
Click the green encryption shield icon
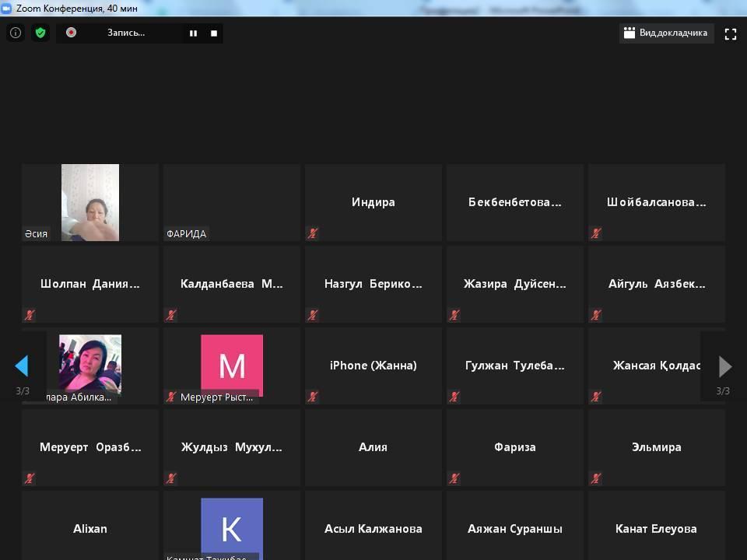click(40, 33)
